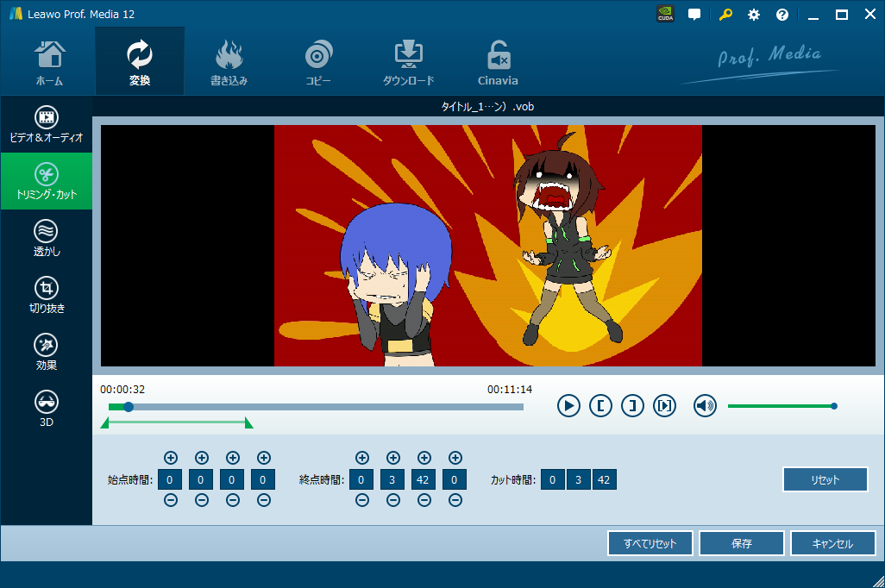Select the ビデオ&オーディオ sidebar item
The image size is (885, 588).
[x=47, y=124]
